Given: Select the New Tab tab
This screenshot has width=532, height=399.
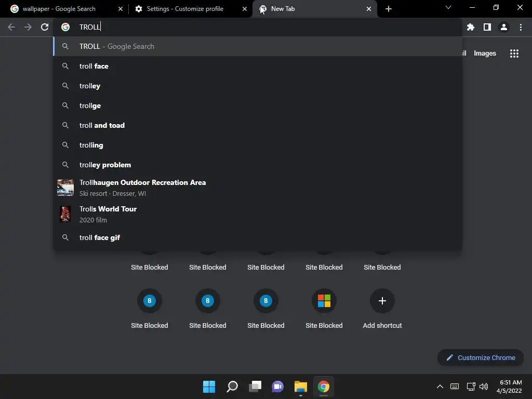Looking at the screenshot, I should pyautogui.click(x=315, y=9).
